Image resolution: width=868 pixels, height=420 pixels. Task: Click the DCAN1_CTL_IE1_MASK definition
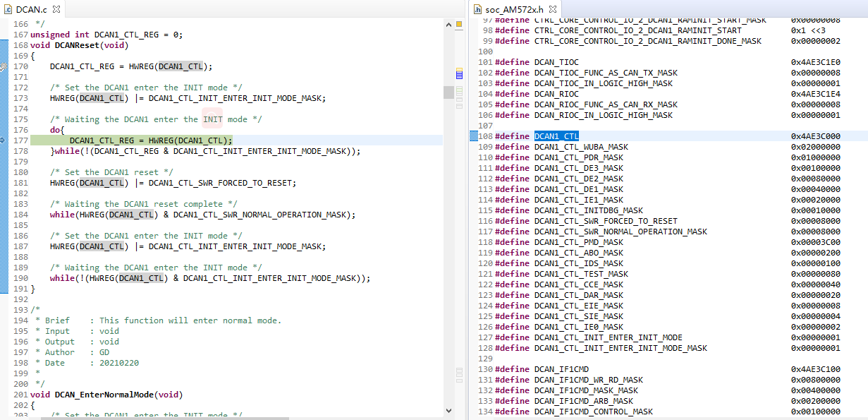[579, 199]
